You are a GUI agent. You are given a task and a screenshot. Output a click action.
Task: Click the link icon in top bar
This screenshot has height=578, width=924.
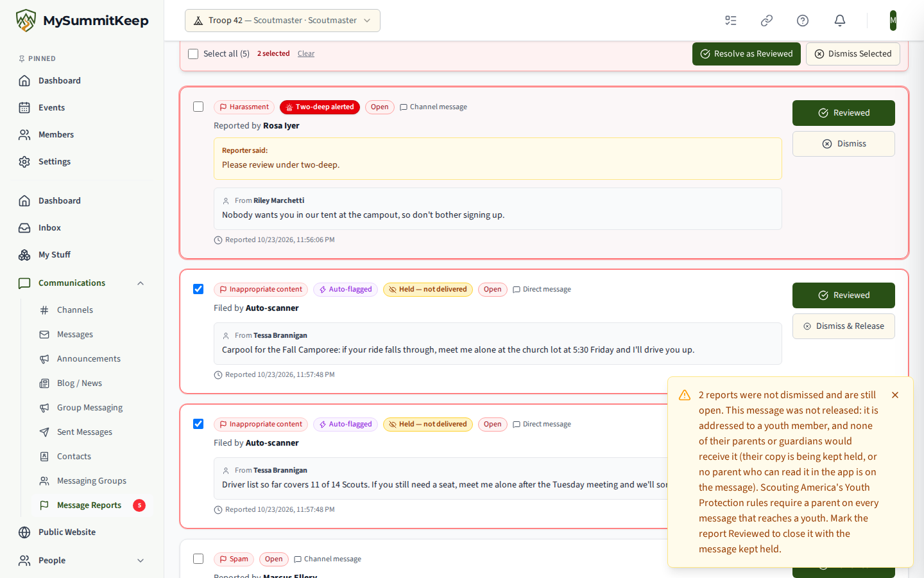[x=767, y=21]
